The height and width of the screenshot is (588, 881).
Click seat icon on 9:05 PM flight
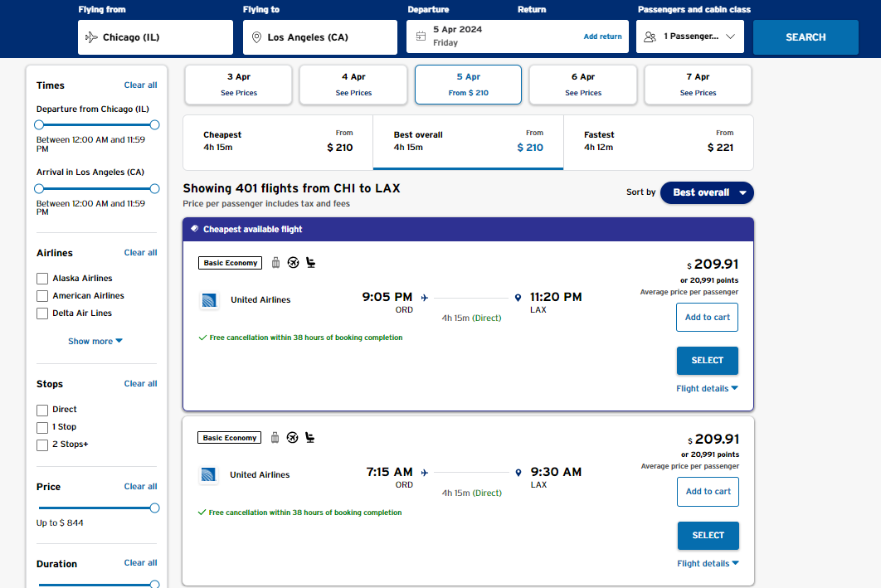point(311,262)
